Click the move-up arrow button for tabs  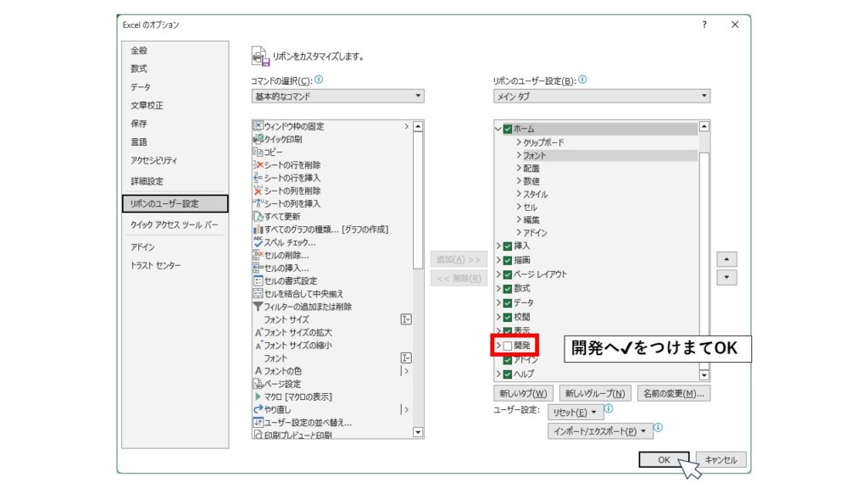tap(726, 258)
